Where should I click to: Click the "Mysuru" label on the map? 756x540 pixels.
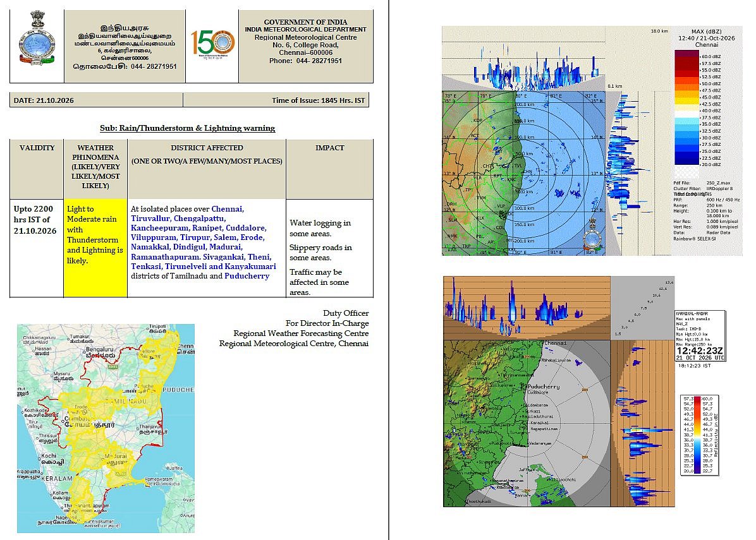click(x=61, y=374)
